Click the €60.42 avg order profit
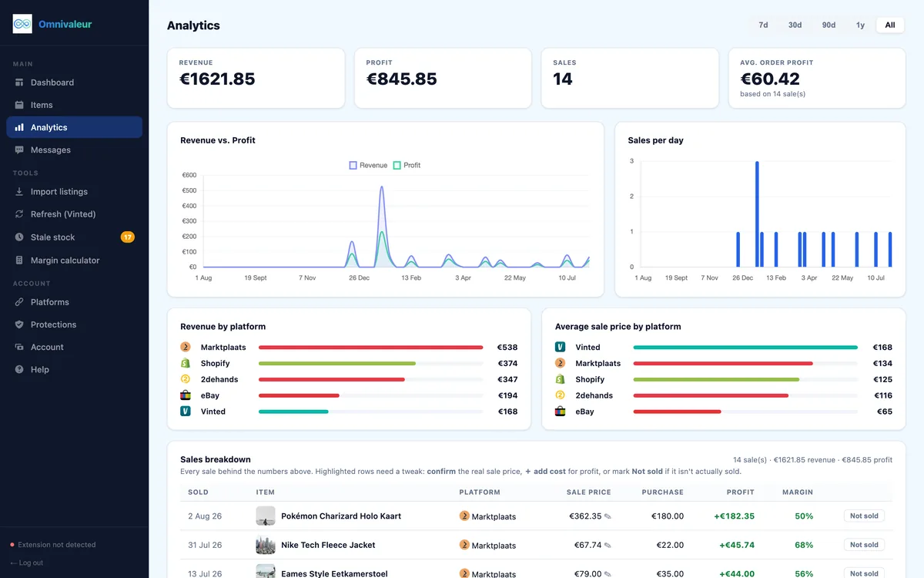Screen dimensions: 924x578 770,79
